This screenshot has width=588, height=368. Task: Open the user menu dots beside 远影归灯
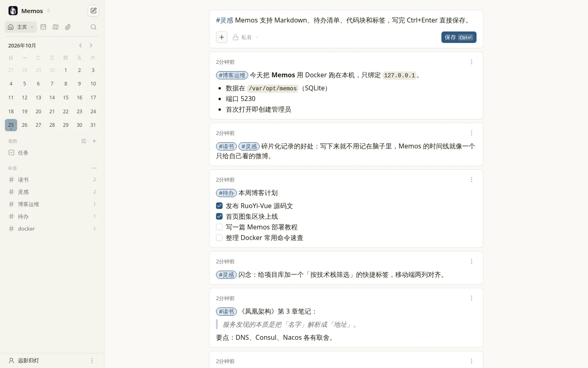(92, 361)
